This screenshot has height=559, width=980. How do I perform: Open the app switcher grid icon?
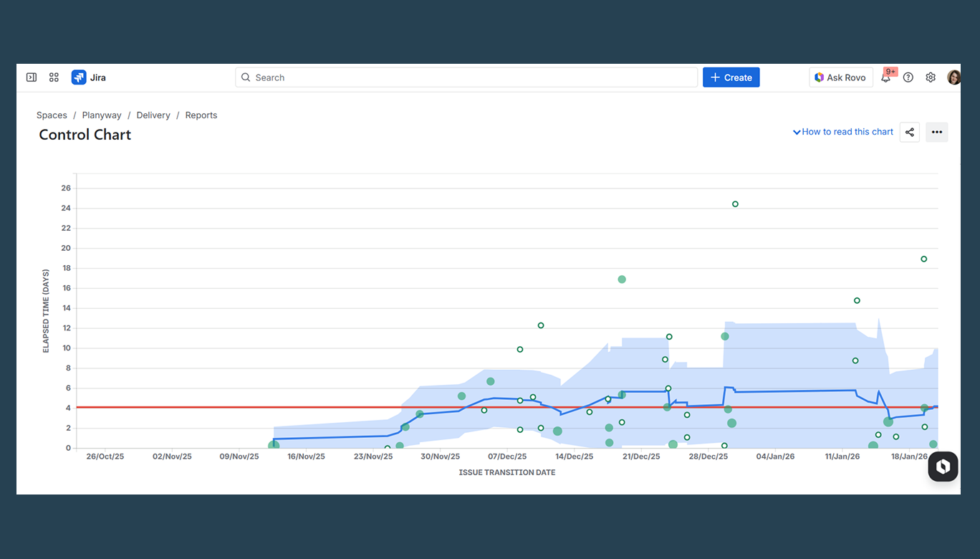54,77
